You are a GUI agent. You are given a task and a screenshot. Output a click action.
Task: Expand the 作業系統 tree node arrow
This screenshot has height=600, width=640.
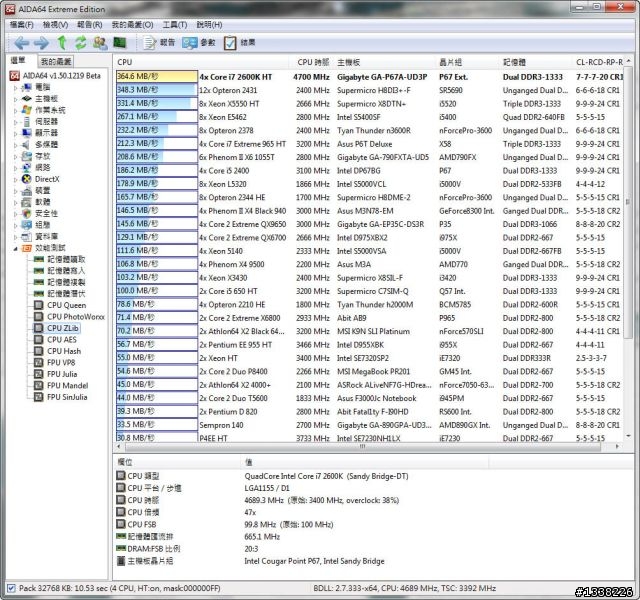[16, 110]
